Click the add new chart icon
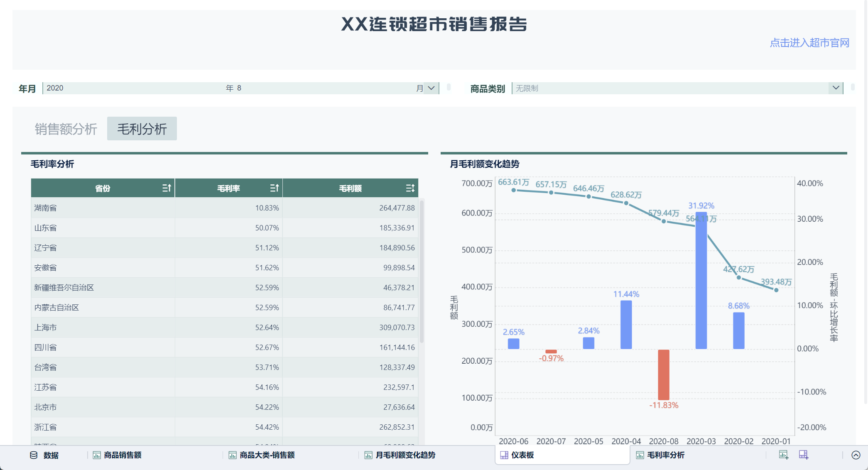The width and height of the screenshot is (868, 470). (x=783, y=455)
